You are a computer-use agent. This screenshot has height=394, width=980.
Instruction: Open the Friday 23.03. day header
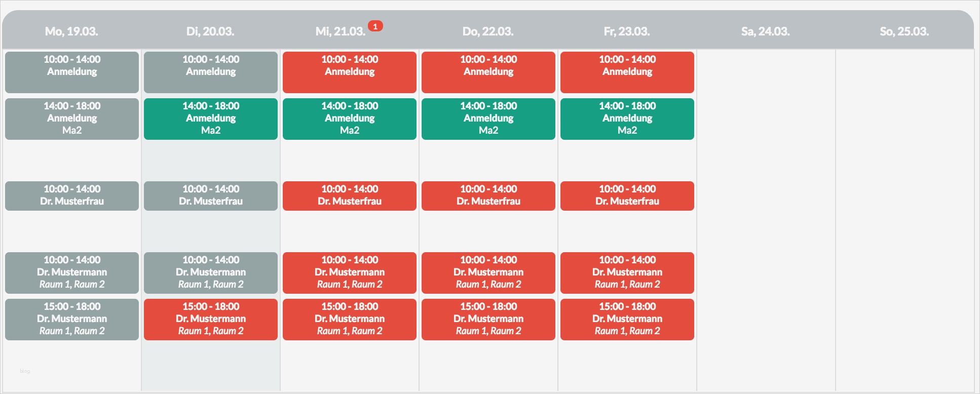627,31
